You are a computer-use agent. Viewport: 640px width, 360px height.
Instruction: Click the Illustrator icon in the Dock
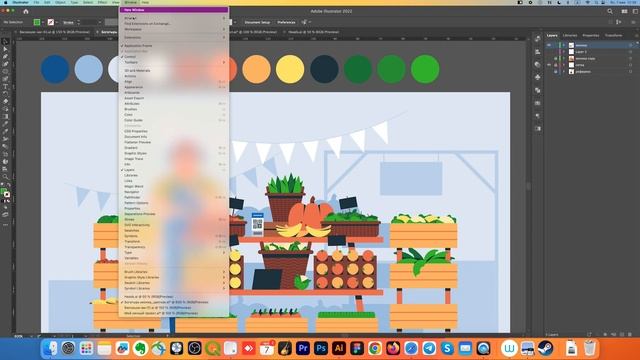(339, 348)
